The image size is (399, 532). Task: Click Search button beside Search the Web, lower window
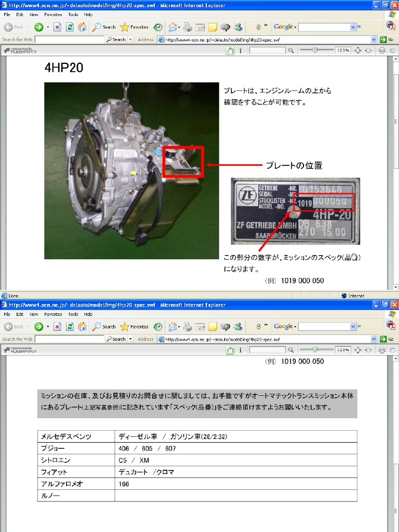pos(116,339)
